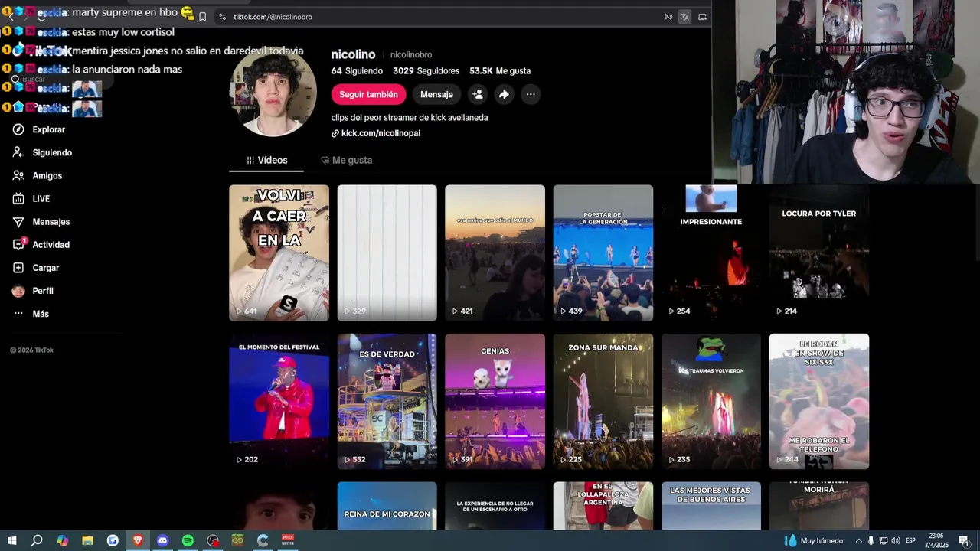Open Perfil in the sidebar

[x=33, y=291]
